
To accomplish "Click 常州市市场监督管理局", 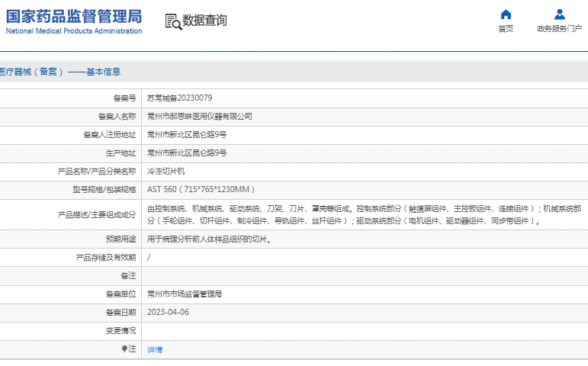I will coord(185,294).
